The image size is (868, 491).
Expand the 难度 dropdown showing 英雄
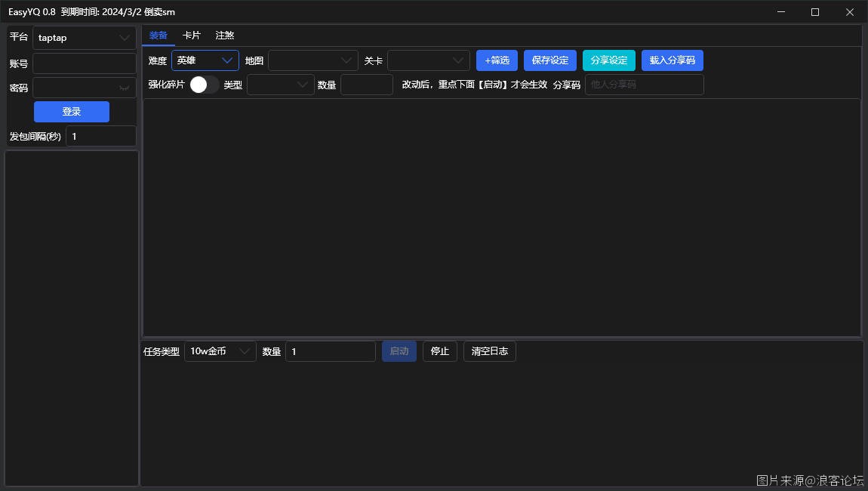205,60
